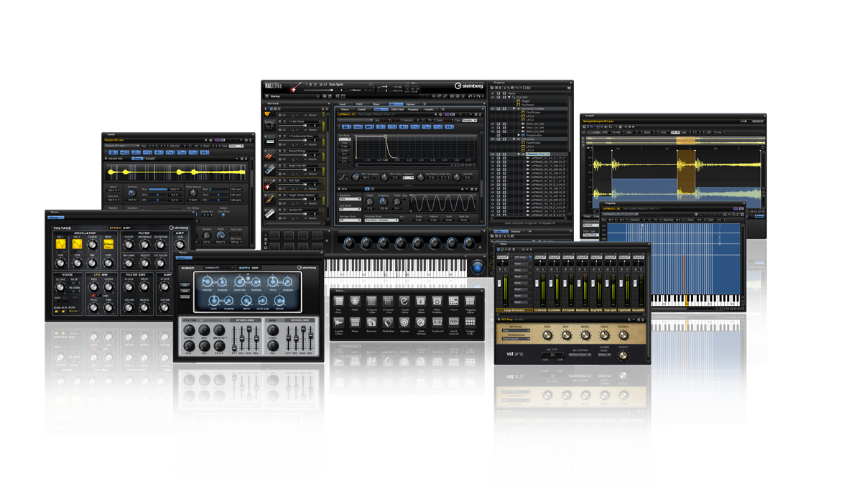
Task: Open Program Tree from the Select window
Action: (x=388, y=300)
